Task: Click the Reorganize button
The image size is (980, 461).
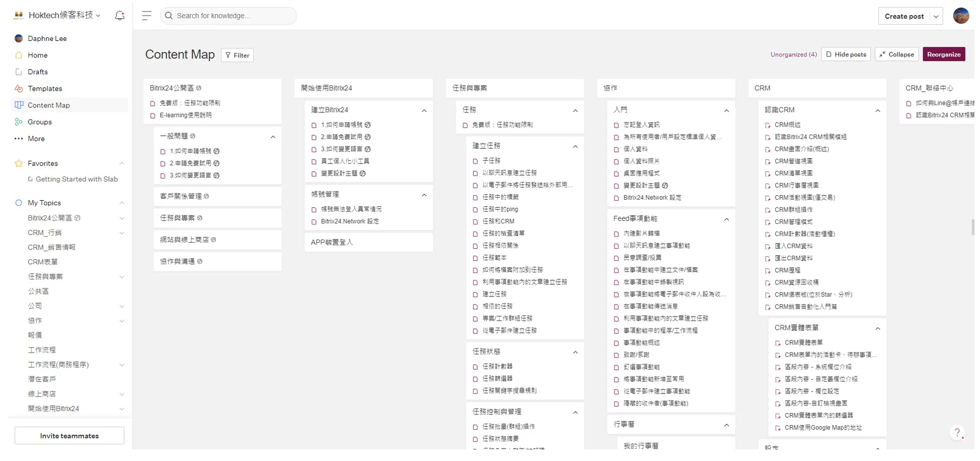Action: pyautogui.click(x=944, y=54)
